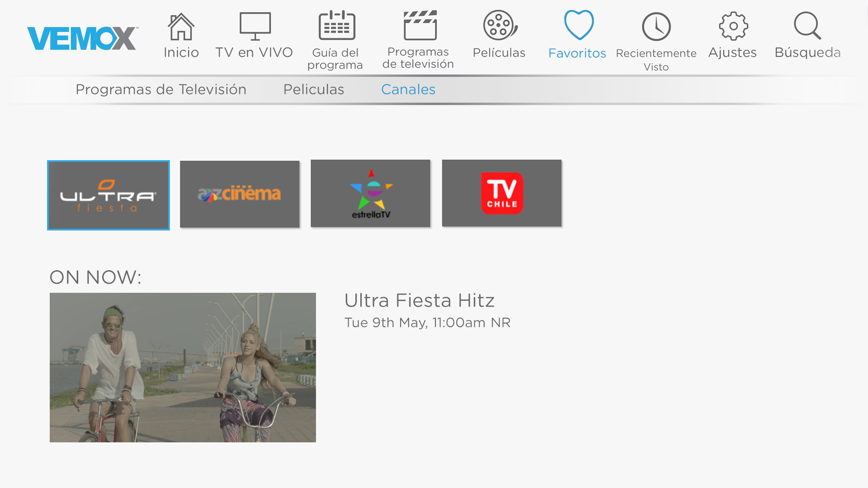The image size is (868, 488).
Task: Select the Programas de televisión clapperboard icon
Action: click(420, 26)
